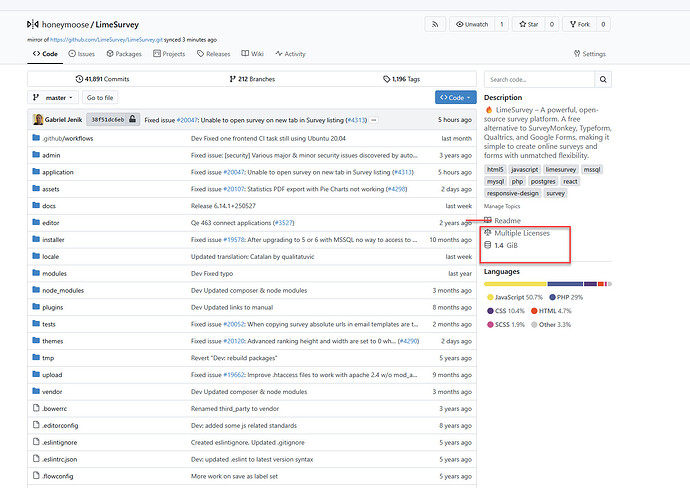
Task: Fork the repository
Action: 580,25
